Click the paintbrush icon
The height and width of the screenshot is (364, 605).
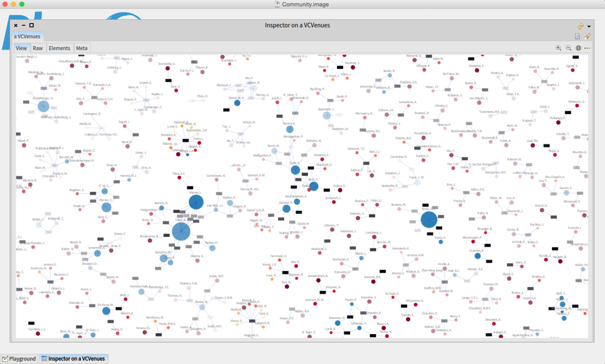point(587,36)
